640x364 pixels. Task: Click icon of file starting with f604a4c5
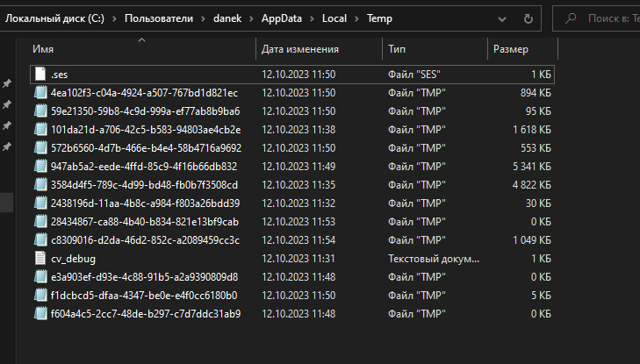point(40,314)
